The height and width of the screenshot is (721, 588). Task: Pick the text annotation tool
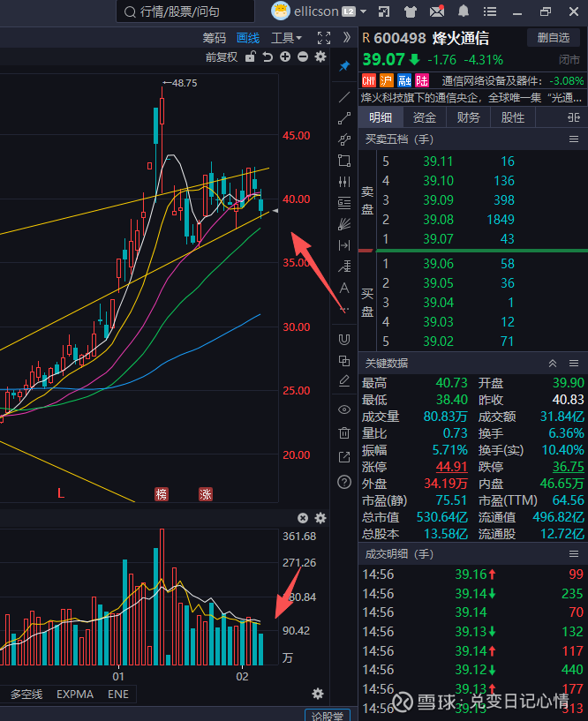344,289
